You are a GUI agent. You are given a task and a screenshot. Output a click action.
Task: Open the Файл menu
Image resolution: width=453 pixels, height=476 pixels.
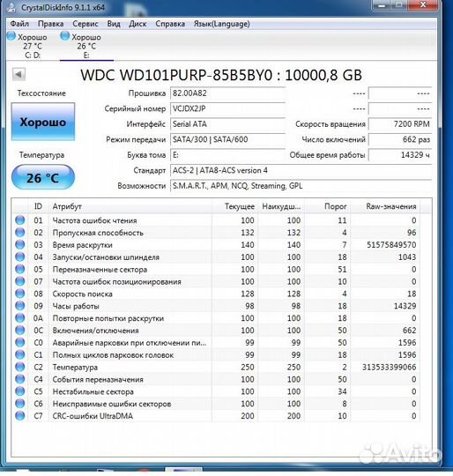[x=19, y=24]
